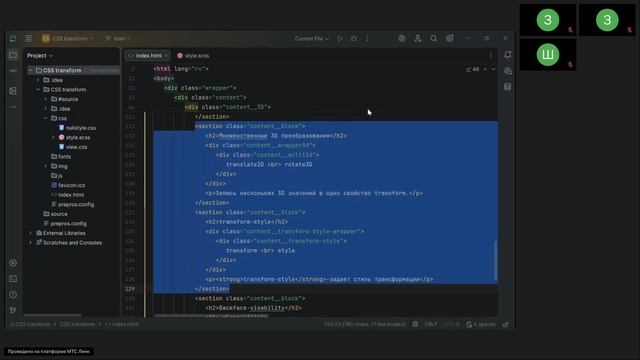Close the index.html tab
This screenshot has width=640, height=360.
coord(166,56)
